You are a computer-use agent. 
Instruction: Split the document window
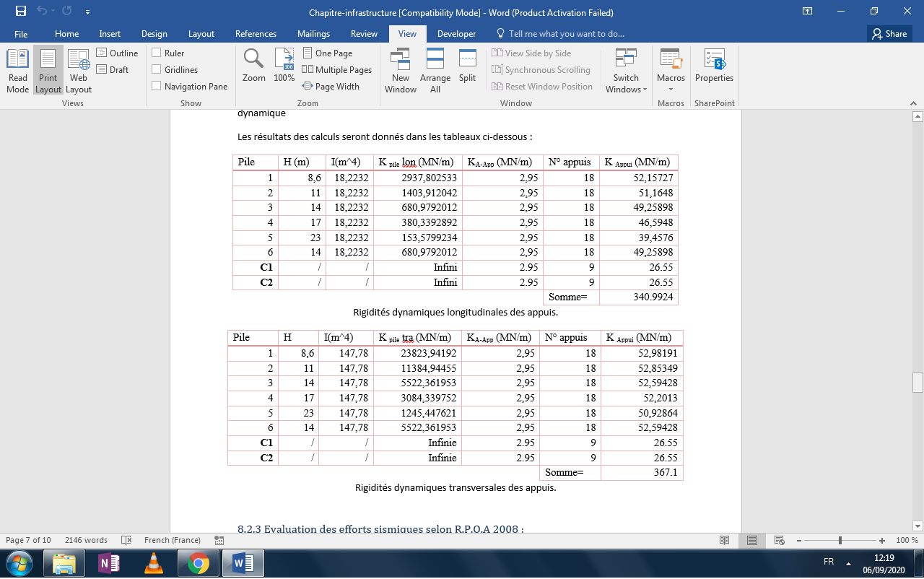click(468, 66)
